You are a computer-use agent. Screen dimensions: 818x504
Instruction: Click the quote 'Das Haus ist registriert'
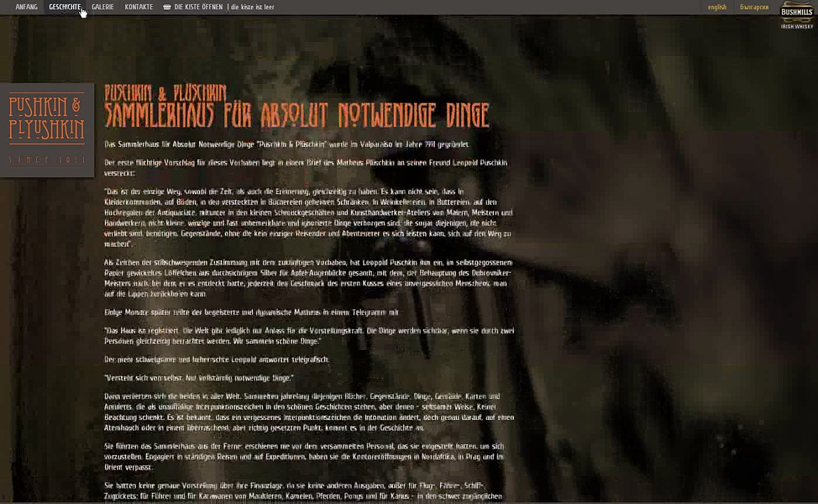coord(308,335)
